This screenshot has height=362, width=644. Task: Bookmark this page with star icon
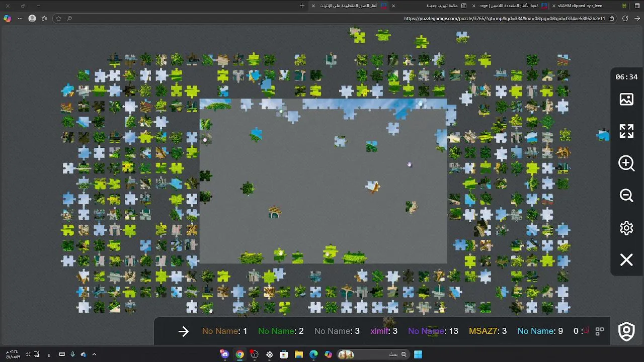point(58,19)
